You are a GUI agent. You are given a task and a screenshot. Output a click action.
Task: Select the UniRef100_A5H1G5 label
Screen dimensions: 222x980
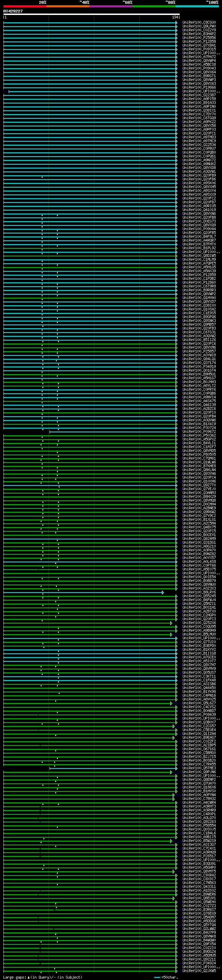[x=199, y=267]
